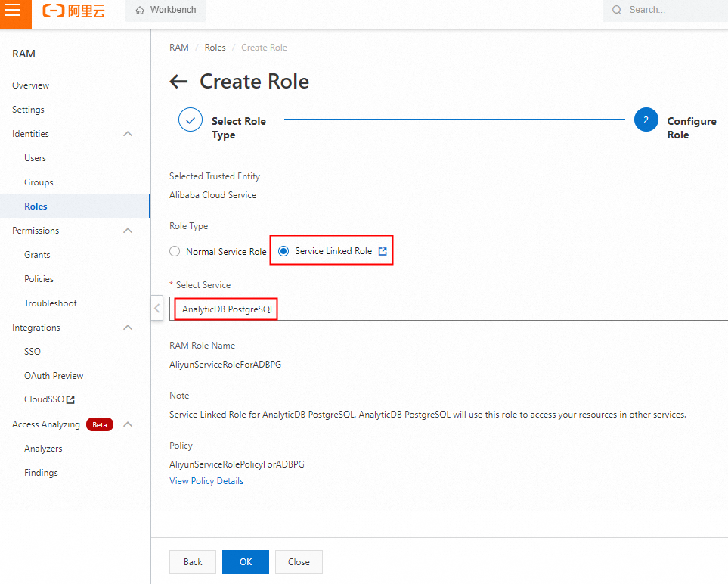The height and width of the screenshot is (584, 728).
Task: Go to Users in the sidebar
Action: click(35, 158)
